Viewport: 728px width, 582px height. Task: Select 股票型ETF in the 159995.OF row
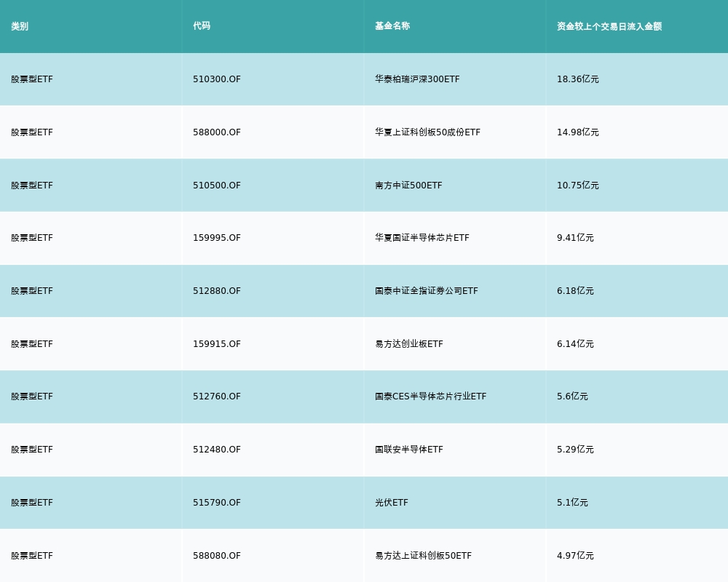[x=32, y=238]
